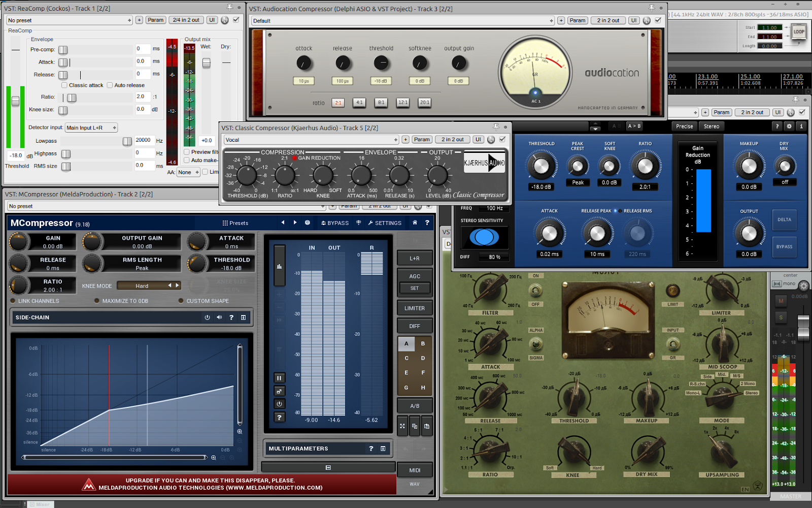Screen dimensions: 812x508
Task: Click the zoom magnifier icon beside the MCompressor graph
Action: [240, 431]
